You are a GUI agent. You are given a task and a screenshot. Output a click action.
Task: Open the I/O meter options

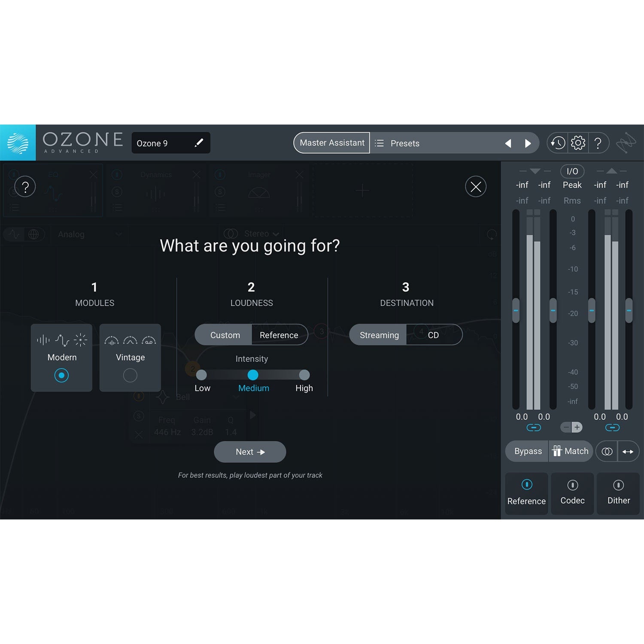coord(572,171)
